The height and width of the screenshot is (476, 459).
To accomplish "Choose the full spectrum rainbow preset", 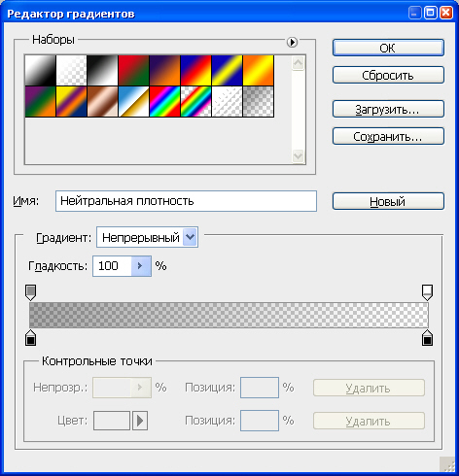I will coord(165,101).
